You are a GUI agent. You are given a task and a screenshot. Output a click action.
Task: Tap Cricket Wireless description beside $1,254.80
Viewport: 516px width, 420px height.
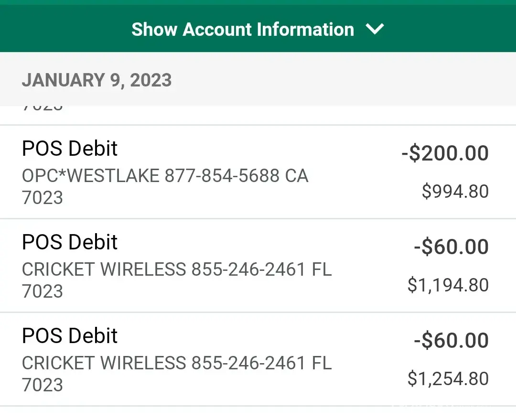click(177, 364)
